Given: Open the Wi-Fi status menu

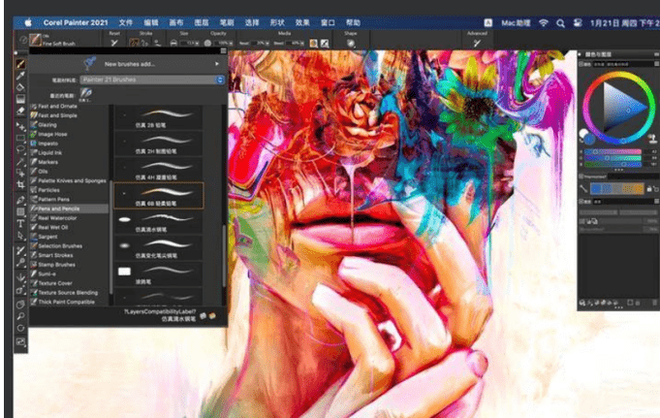Looking at the screenshot, I should [543, 23].
